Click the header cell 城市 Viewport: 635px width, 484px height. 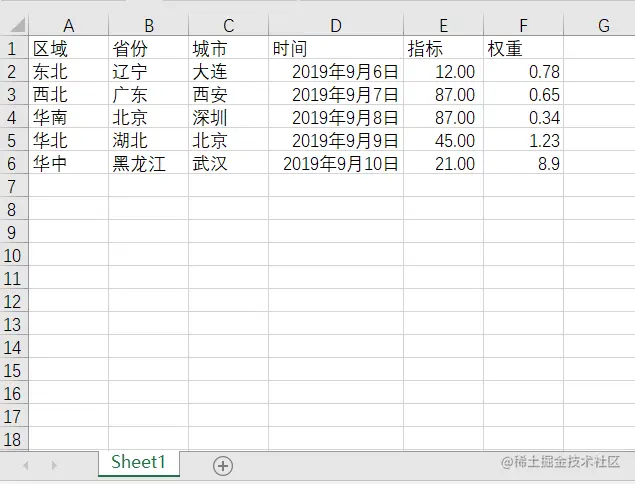pyautogui.click(x=228, y=49)
